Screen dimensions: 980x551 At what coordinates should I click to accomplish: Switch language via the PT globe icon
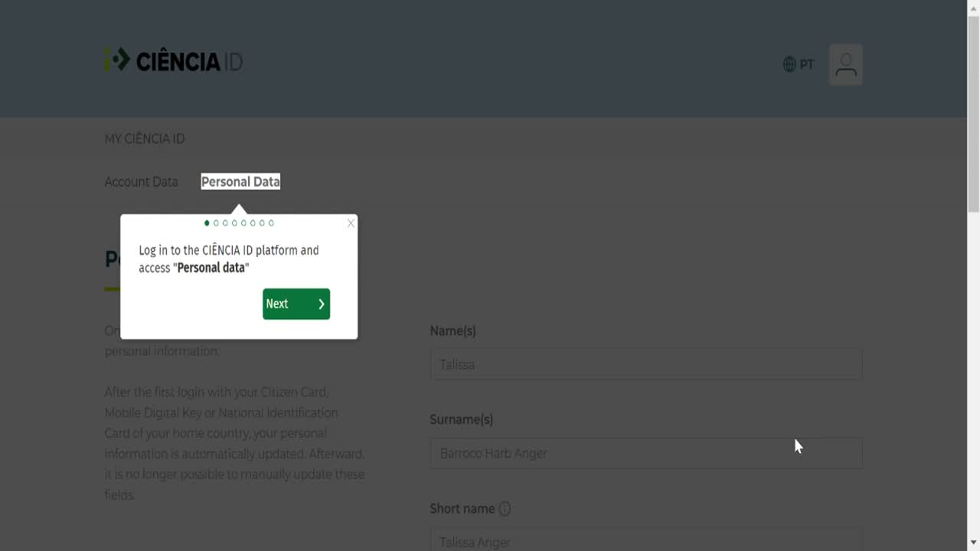pos(799,64)
